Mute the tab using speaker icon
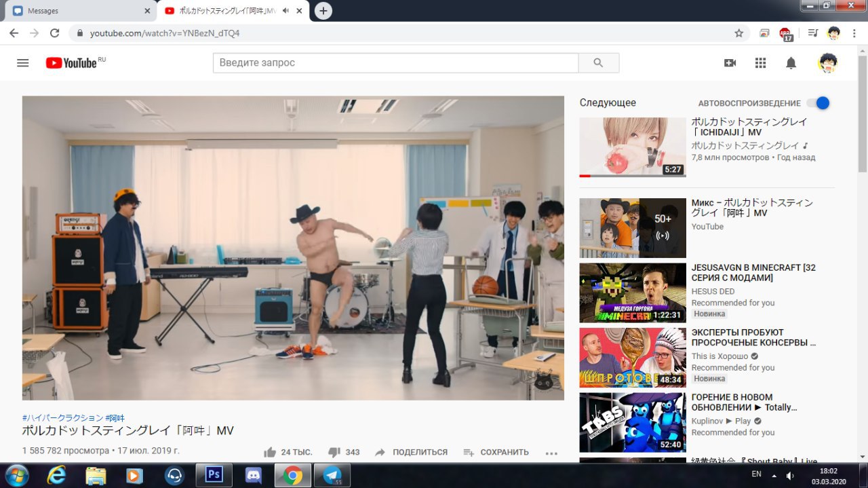868x488 pixels. [x=285, y=11]
